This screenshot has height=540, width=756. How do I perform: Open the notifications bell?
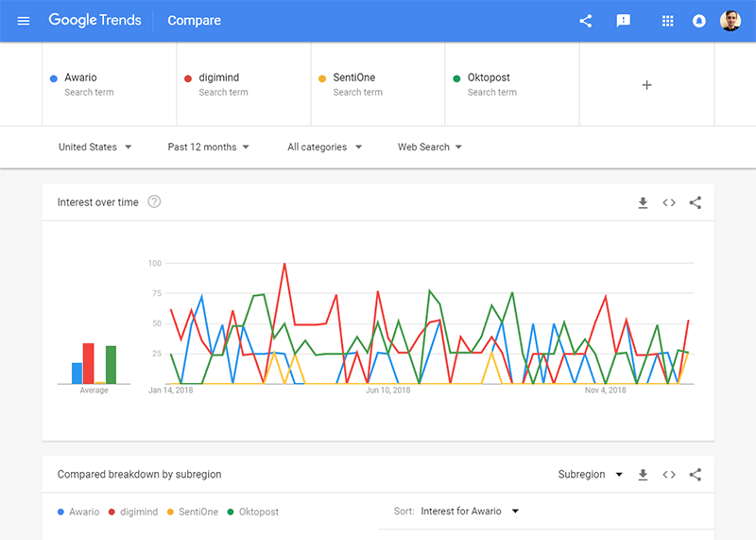pos(698,21)
